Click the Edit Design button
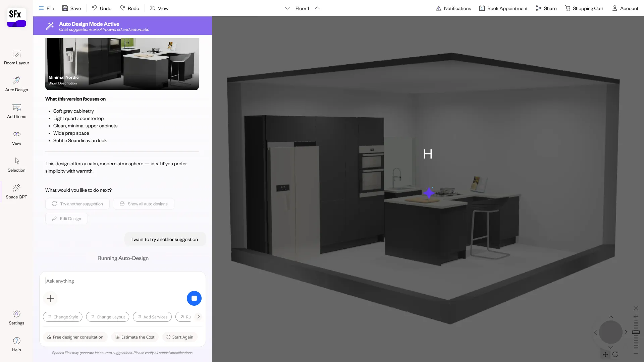Screen dimensions: 644x362 click(x=66, y=219)
